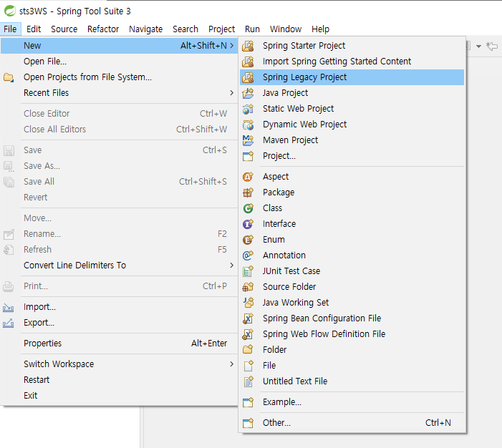Select Dynamic Web Project entry
Image resolution: width=502 pixels, height=448 pixels.
[352, 125]
